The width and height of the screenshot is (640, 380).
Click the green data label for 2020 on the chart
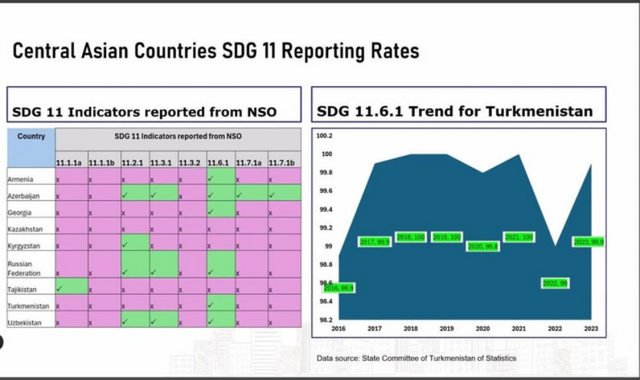[x=483, y=247]
